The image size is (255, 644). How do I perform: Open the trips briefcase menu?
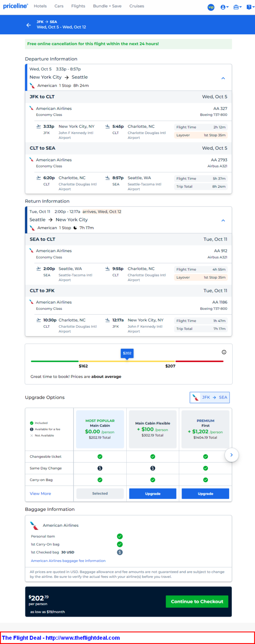(237, 7)
